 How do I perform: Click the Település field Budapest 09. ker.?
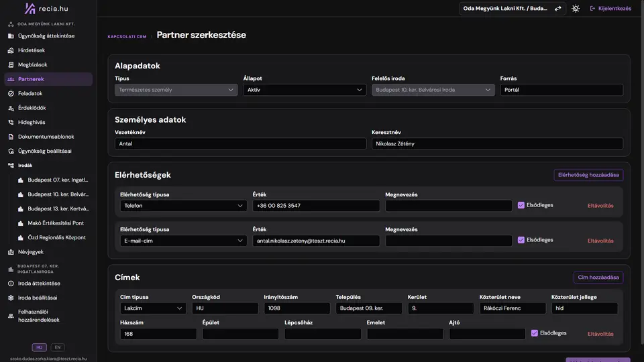[369, 308]
